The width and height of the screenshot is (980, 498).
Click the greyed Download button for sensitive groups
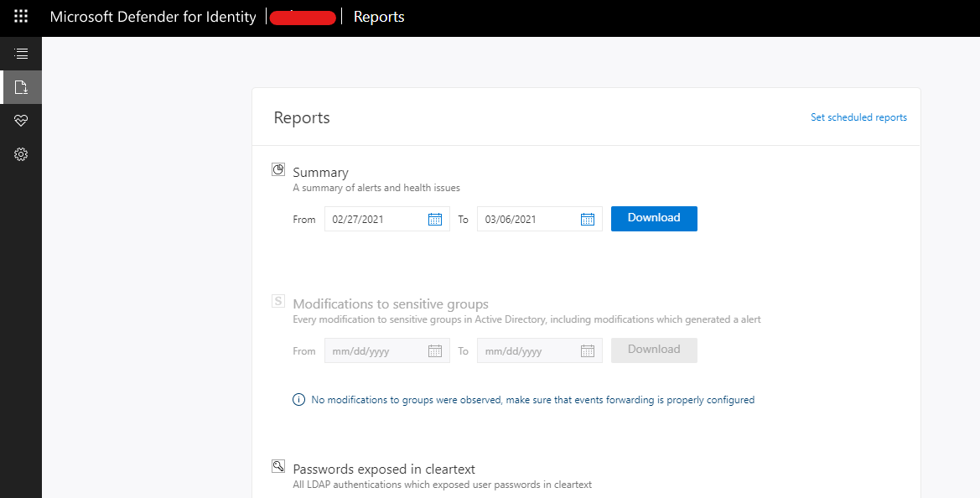[654, 350]
